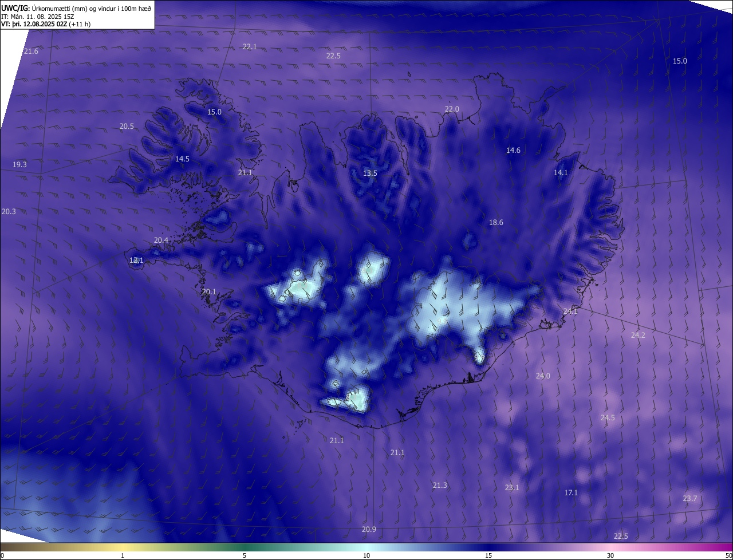The image size is (733, 560).
Task: Click the 0 tick on the color scale
Action: pos(2,555)
